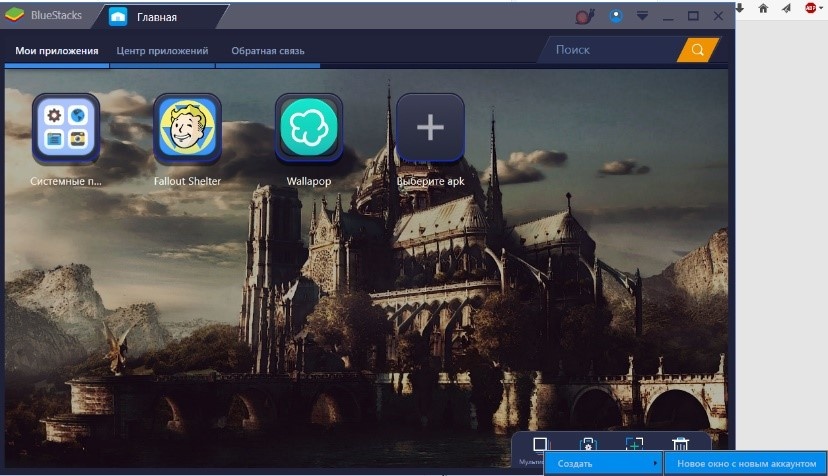Open the Обратная связь tab
The width and height of the screenshot is (828, 476).
click(268, 51)
